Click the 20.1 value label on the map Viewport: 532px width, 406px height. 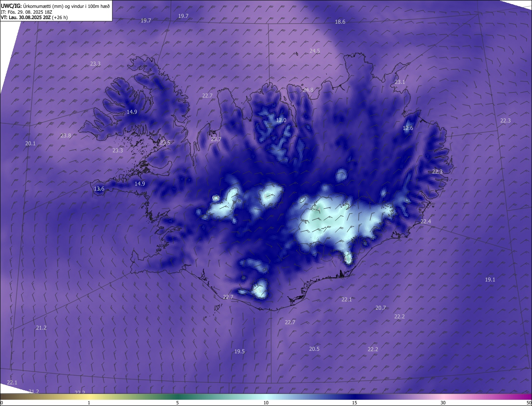tap(30, 143)
